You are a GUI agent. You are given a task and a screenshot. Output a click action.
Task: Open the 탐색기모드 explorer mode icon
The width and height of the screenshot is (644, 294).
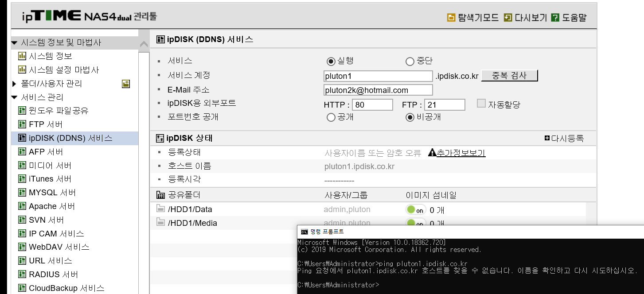click(451, 18)
